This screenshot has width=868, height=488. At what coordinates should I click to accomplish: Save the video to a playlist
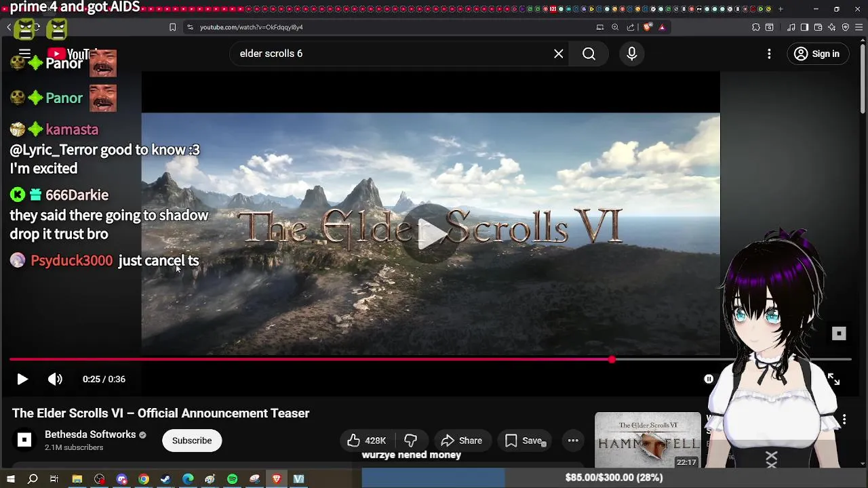click(x=524, y=441)
